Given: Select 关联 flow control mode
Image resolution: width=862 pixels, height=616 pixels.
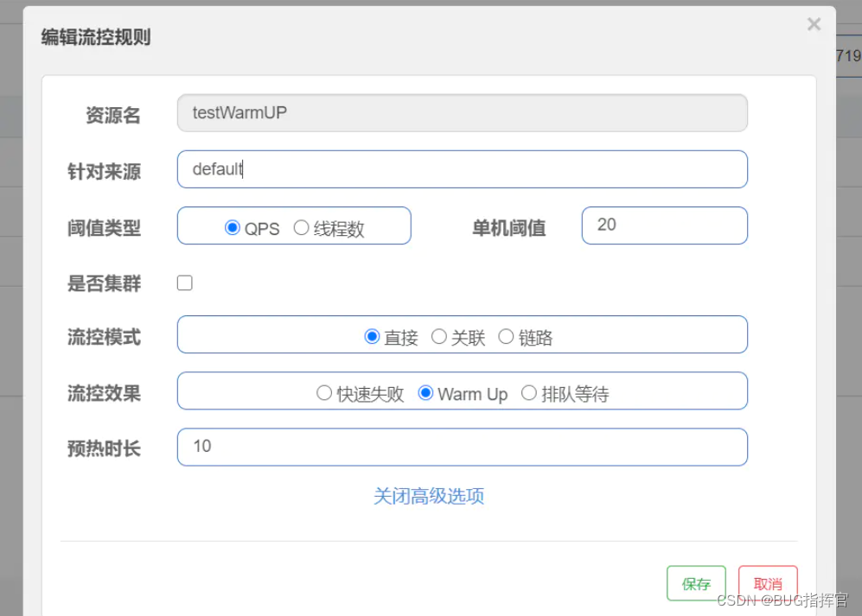Looking at the screenshot, I should [439, 337].
